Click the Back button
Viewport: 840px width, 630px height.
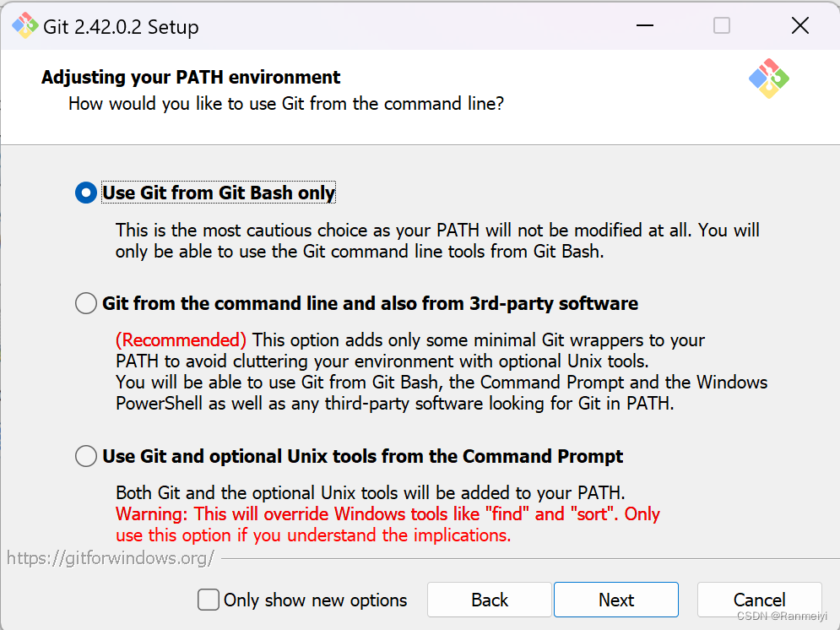click(489, 600)
